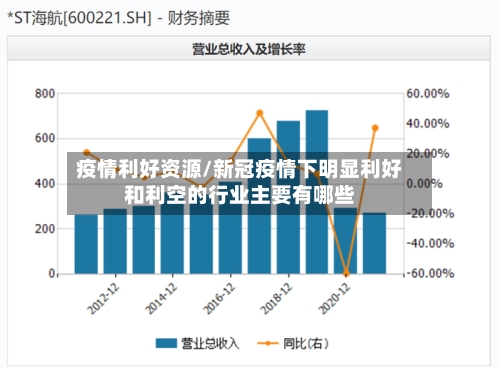
Task: Click the lowest orange point near -60.00%
Action: [346, 273]
